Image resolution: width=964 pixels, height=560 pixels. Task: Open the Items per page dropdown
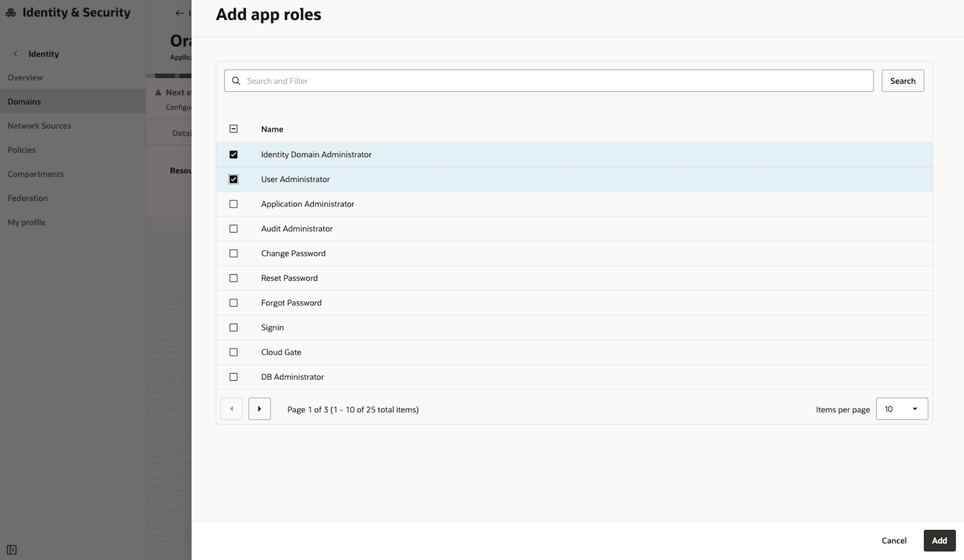click(902, 409)
